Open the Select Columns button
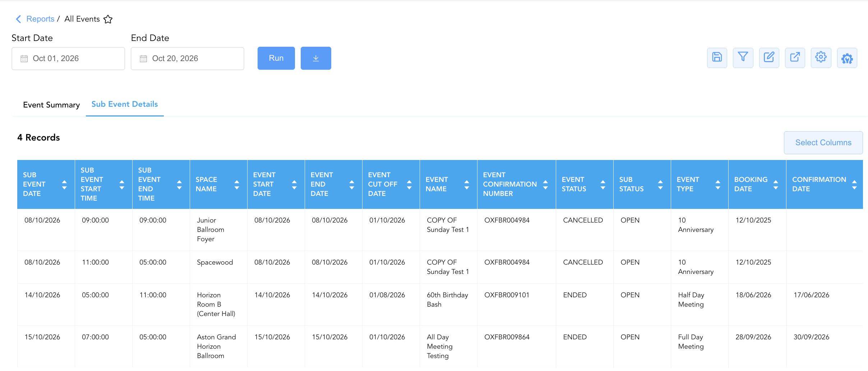The height and width of the screenshot is (371, 868). [823, 143]
